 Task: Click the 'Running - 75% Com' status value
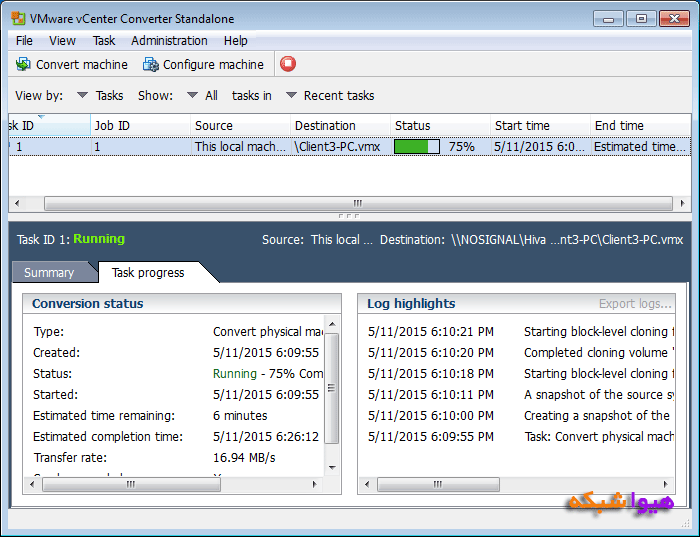pyautogui.click(x=268, y=374)
